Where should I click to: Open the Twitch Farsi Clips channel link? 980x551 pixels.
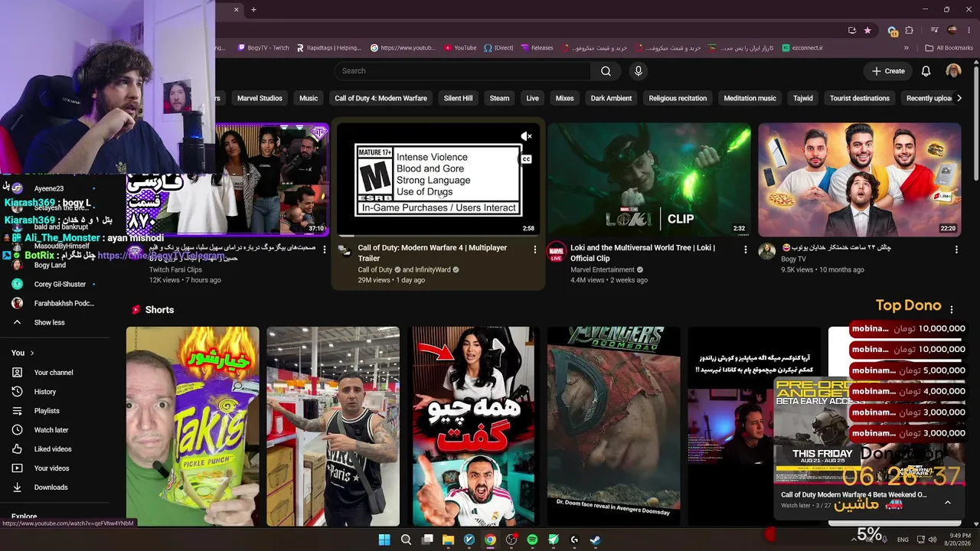pos(175,270)
